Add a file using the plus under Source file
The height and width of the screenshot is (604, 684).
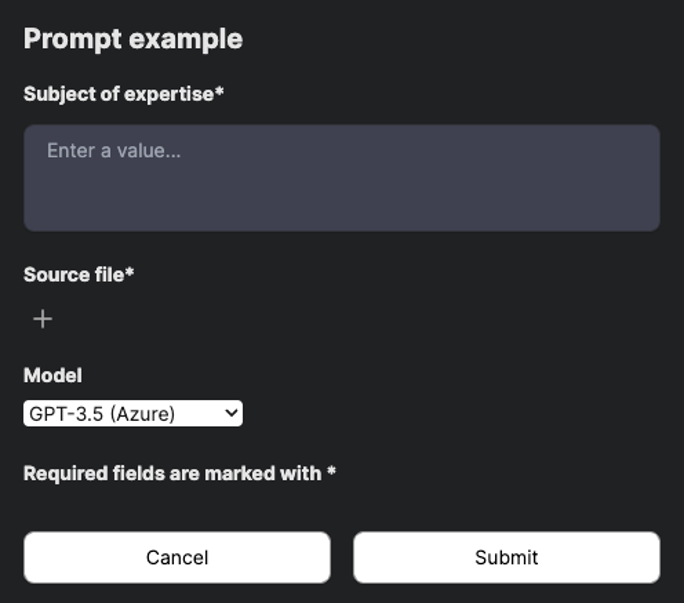pyautogui.click(x=42, y=319)
